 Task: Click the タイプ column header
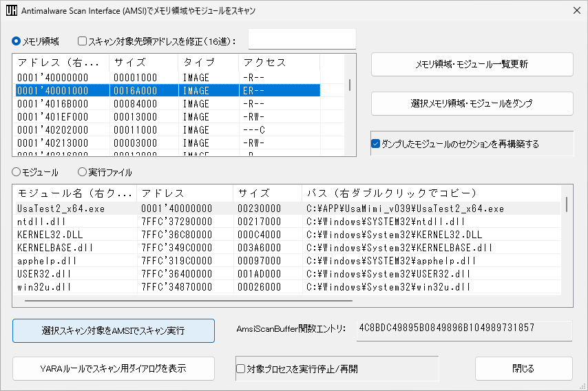point(209,63)
